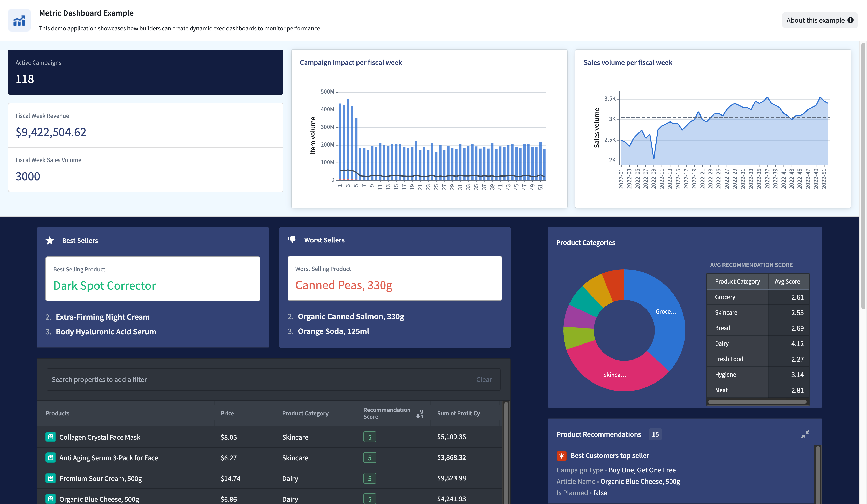Click Avg Score column header
Image resolution: width=867 pixels, height=504 pixels.
pyautogui.click(x=789, y=281)
